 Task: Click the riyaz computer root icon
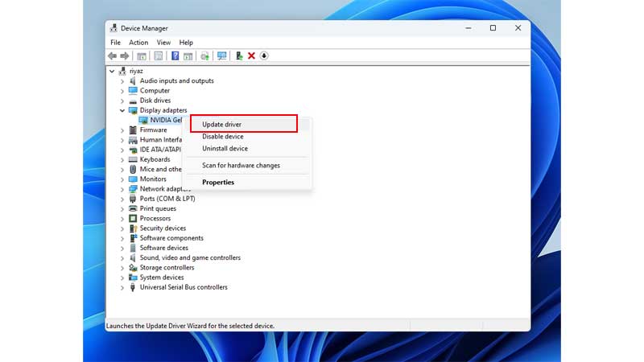point(122,71)
